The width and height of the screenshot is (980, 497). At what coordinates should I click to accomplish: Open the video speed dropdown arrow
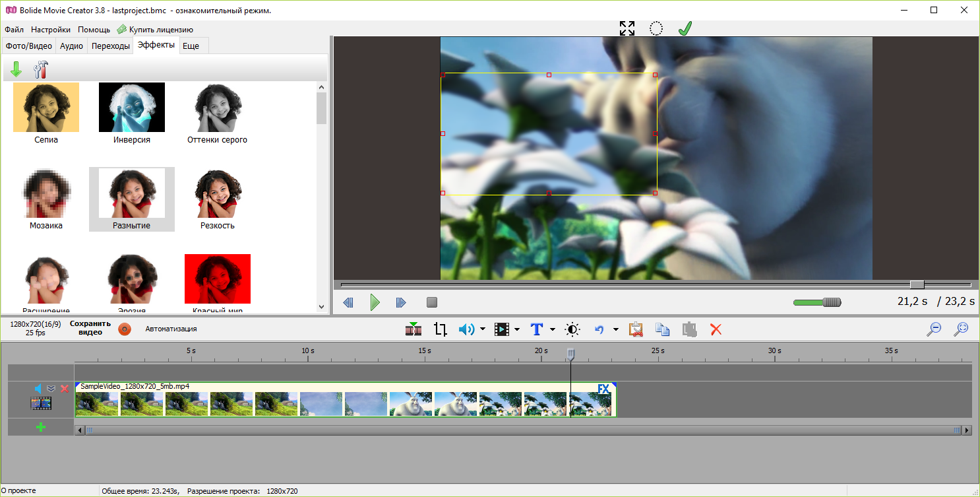tap(517, 329)
